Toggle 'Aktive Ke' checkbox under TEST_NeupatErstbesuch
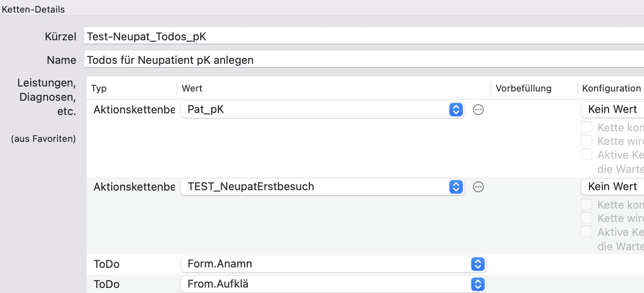Image resolution: width=644 pixels, height=293 pixels. coord(586,231)
